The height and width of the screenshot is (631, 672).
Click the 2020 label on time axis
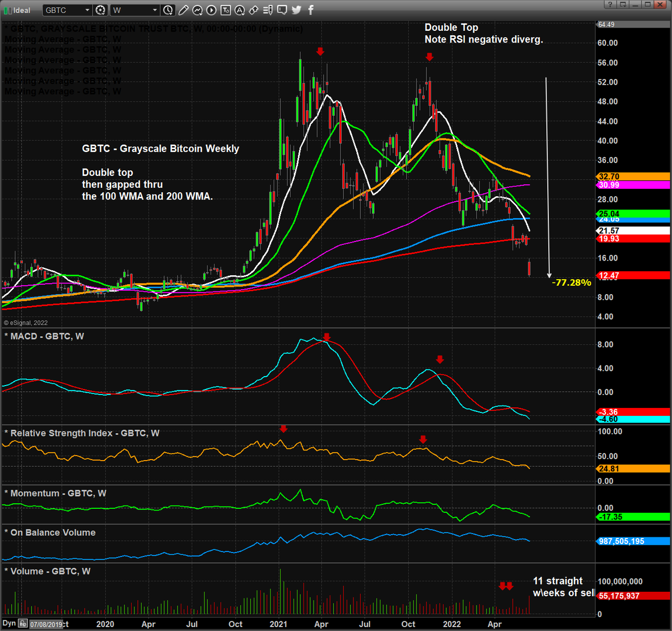pyautogui.click(x=105, y=624)
